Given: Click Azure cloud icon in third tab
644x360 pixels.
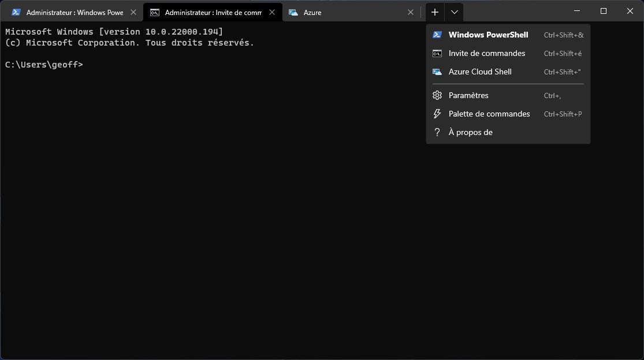Looking at the screenshot, I should coord(293,13).
